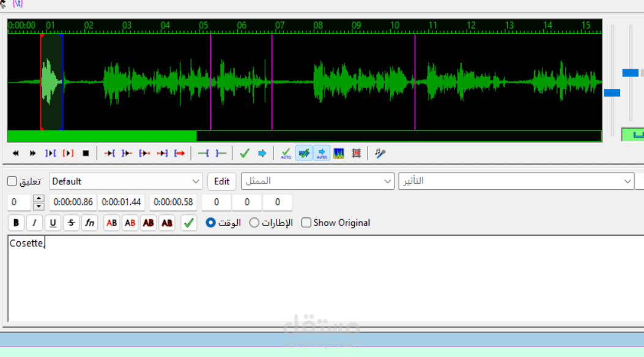Open the Default style dropdown
Viewport: 644px width, 357px height.
[x=125, y=181]
